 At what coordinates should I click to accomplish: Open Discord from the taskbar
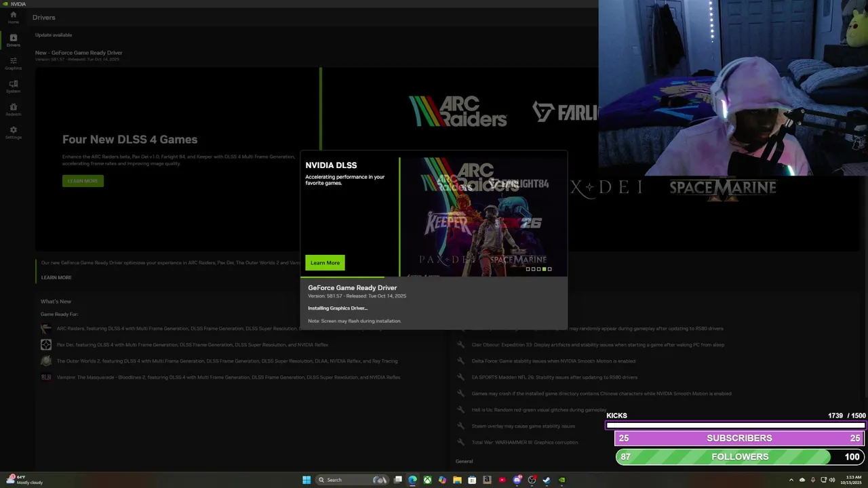[x=517, y=480]
